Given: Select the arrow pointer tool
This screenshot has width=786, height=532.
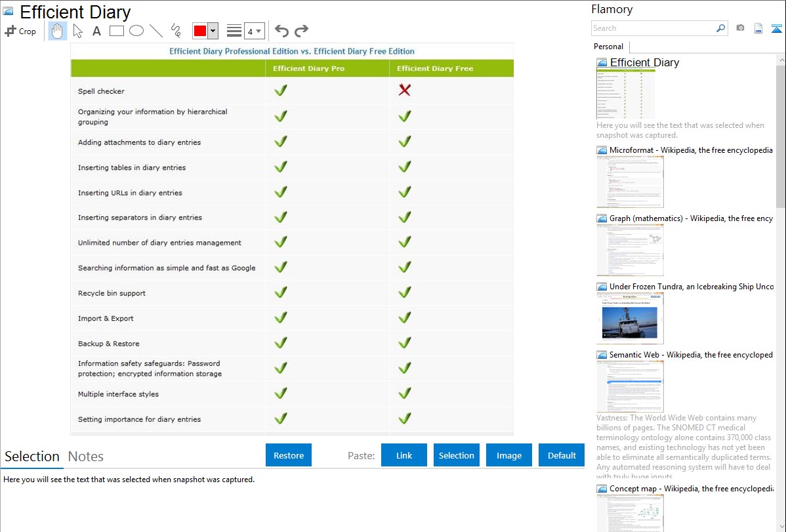Looking at the screenshot, I should [77, 31].
